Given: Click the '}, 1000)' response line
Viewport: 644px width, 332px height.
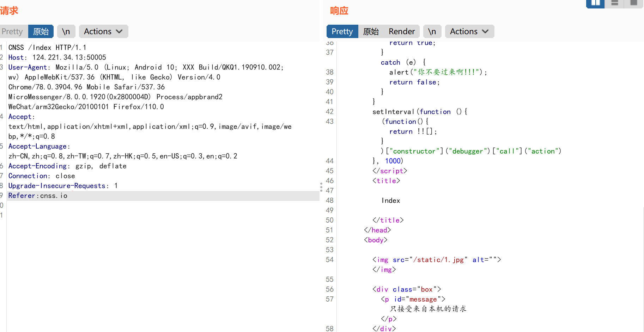Looking at the screenshot, I should click(x=388, y=161).
